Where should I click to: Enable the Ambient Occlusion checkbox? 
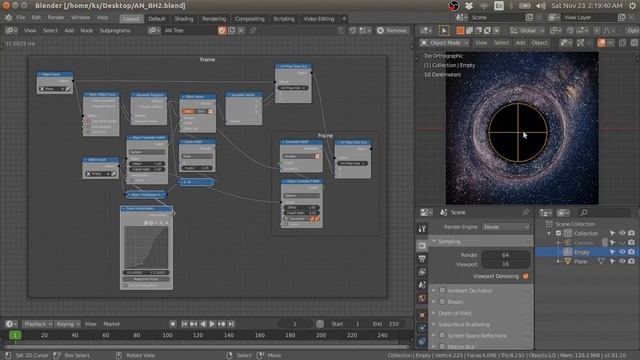point(442,290)
